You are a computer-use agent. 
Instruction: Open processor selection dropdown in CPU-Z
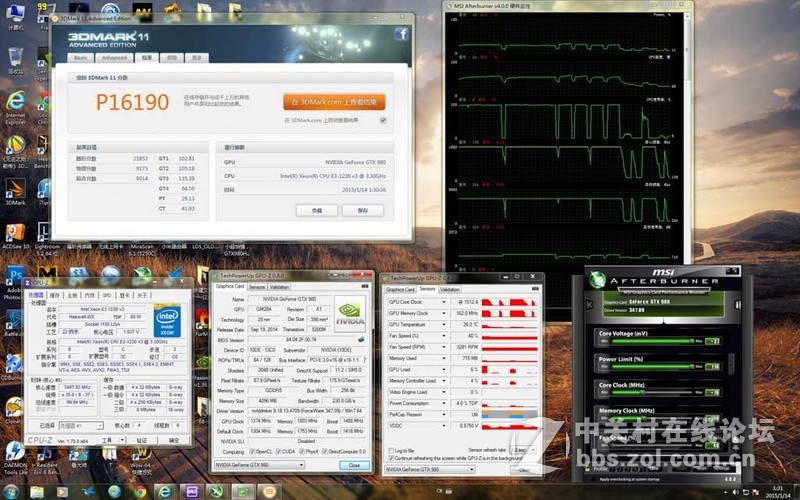pos(81,425)
